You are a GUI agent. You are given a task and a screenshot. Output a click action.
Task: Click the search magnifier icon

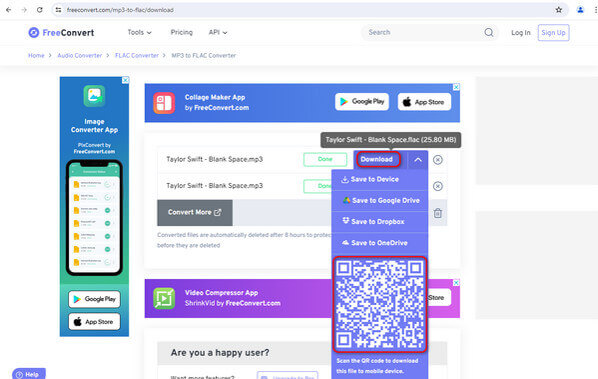tap(489, 32)
